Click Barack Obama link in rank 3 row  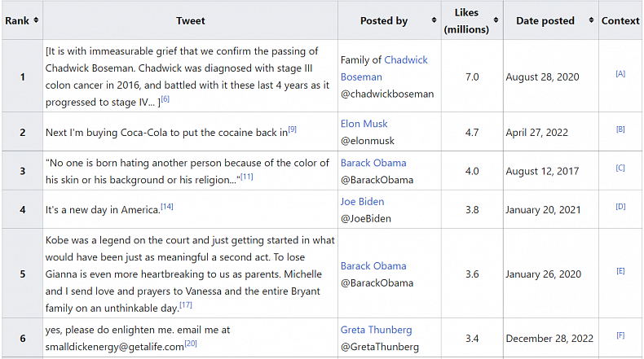point(373,163)
